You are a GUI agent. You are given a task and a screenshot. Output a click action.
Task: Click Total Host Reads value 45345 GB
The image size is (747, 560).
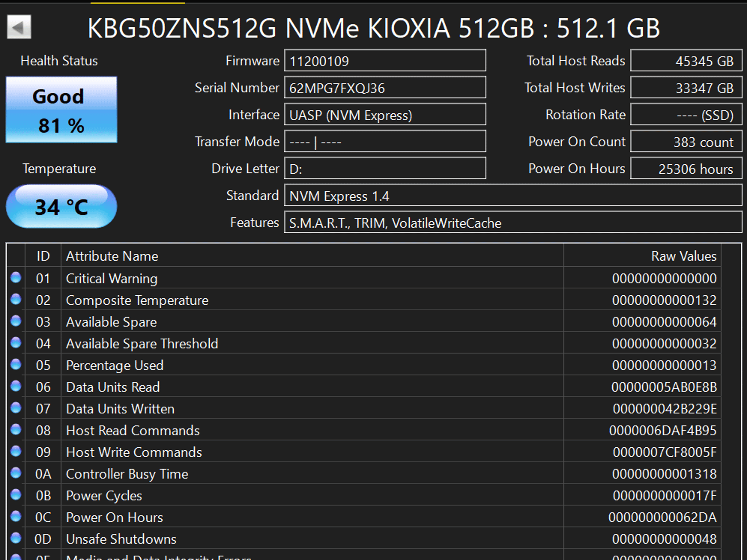[686, 61]
